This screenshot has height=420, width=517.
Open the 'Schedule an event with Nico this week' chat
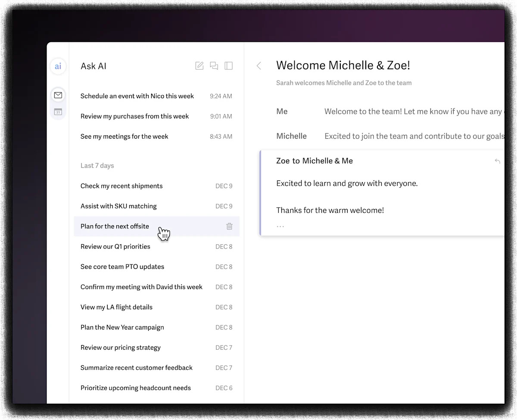[137, 96]
